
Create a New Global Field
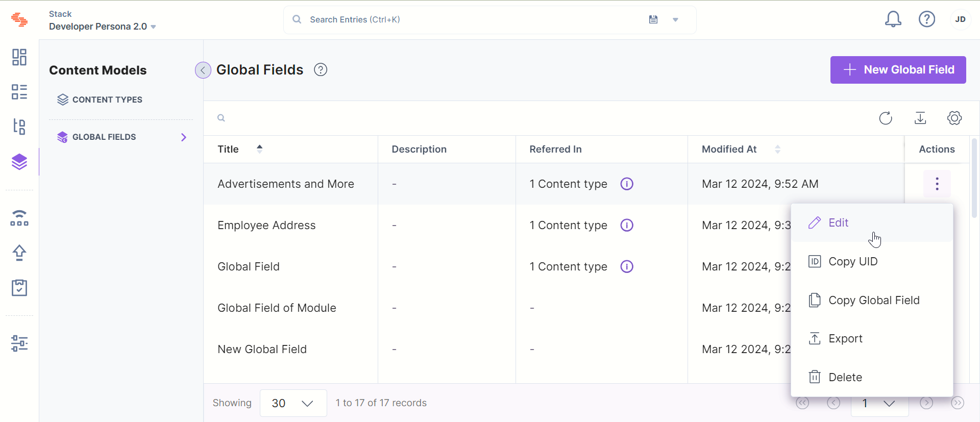coord(898,70)
